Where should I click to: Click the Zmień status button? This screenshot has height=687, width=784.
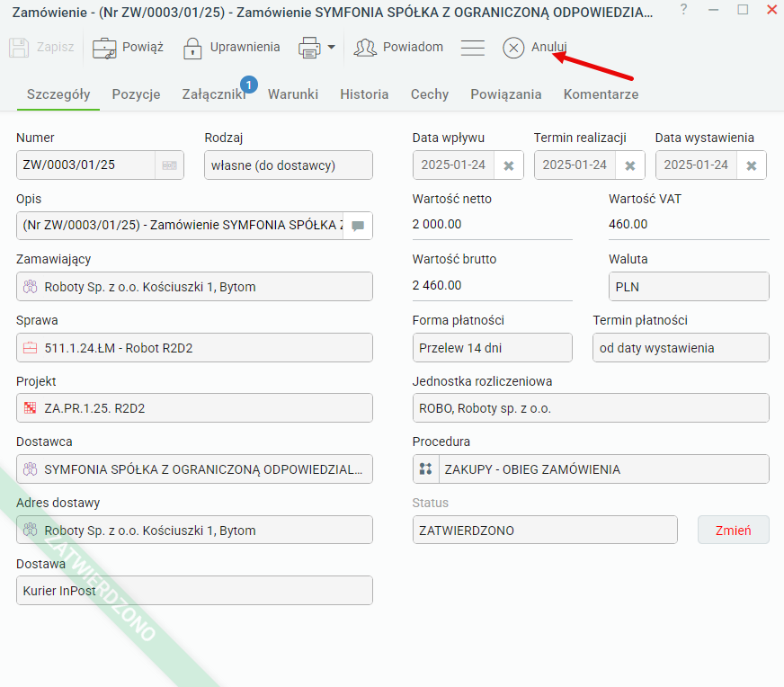click(x=734, y=530)
